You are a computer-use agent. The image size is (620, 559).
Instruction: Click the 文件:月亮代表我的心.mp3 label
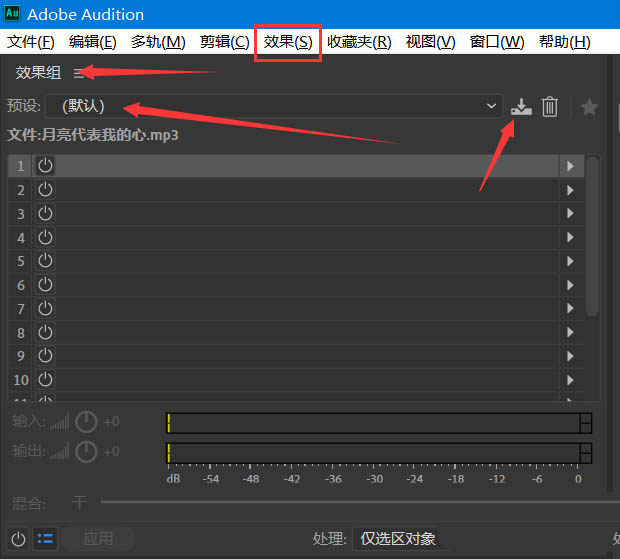93,135
